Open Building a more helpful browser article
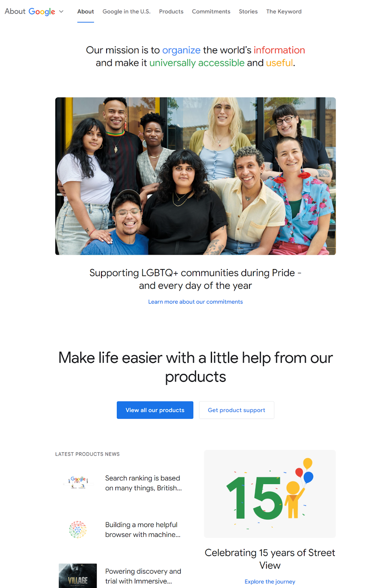 (143, 530)
